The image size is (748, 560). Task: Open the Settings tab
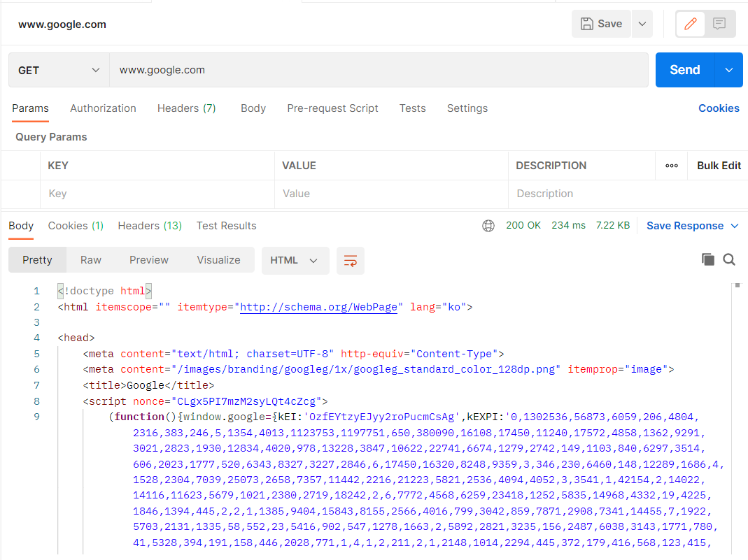(467, 108)
